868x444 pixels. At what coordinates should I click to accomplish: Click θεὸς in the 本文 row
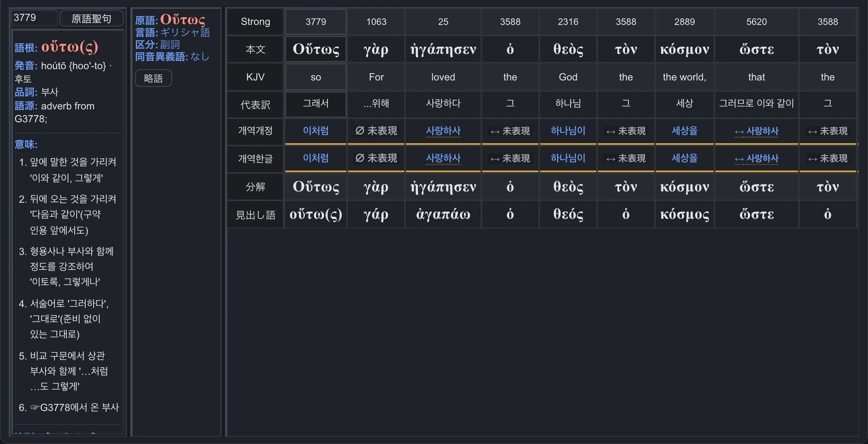click(x=568, y=49)
